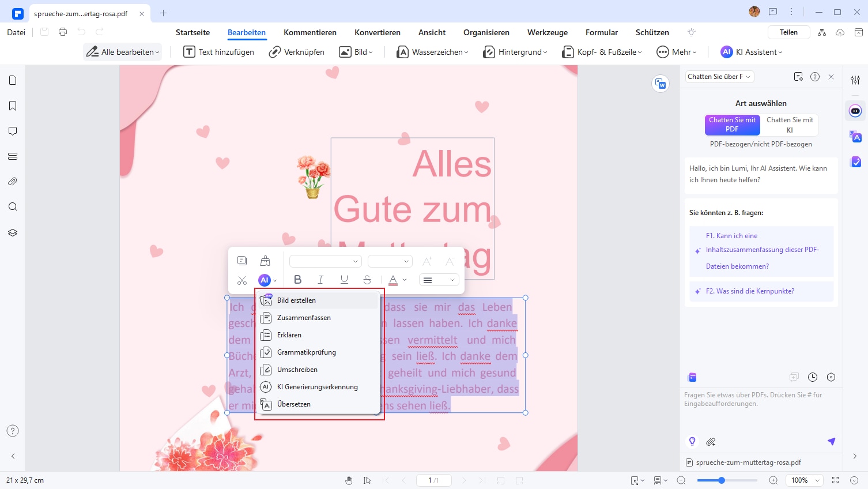Choose Übersetzen from AI menu

point(318,404)
